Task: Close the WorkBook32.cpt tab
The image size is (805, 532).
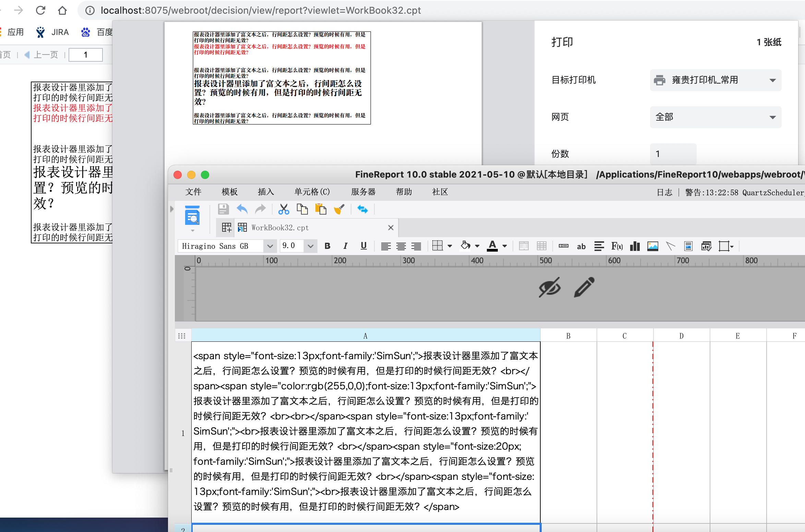Action: [x=391, y=228]
